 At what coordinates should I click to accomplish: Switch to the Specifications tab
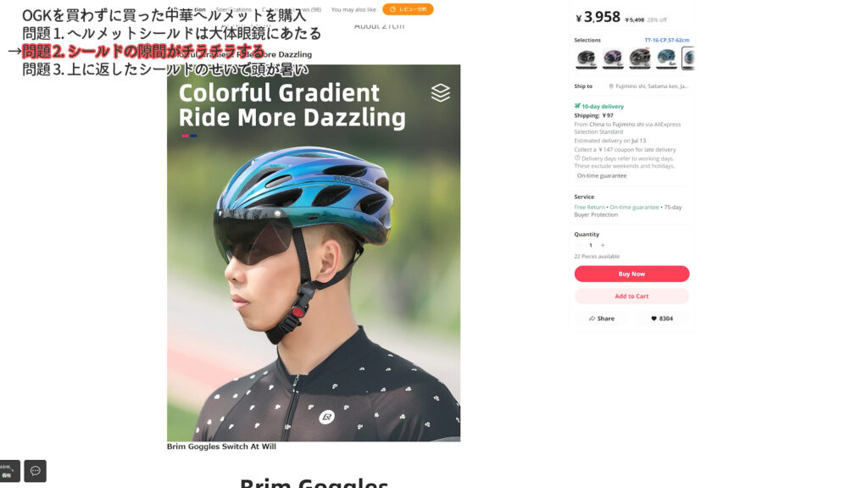tap(233, 9)
